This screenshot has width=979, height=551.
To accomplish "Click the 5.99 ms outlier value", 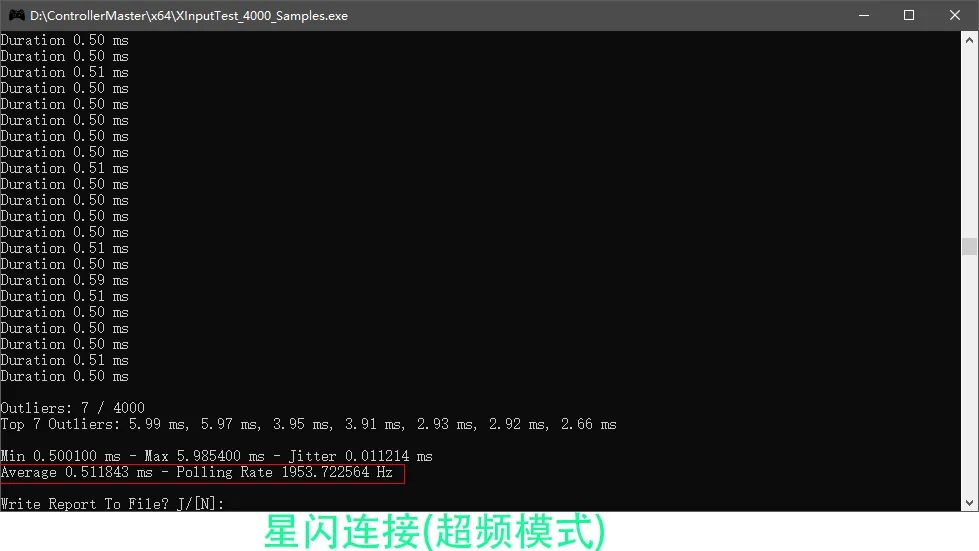I will [157, 424].
